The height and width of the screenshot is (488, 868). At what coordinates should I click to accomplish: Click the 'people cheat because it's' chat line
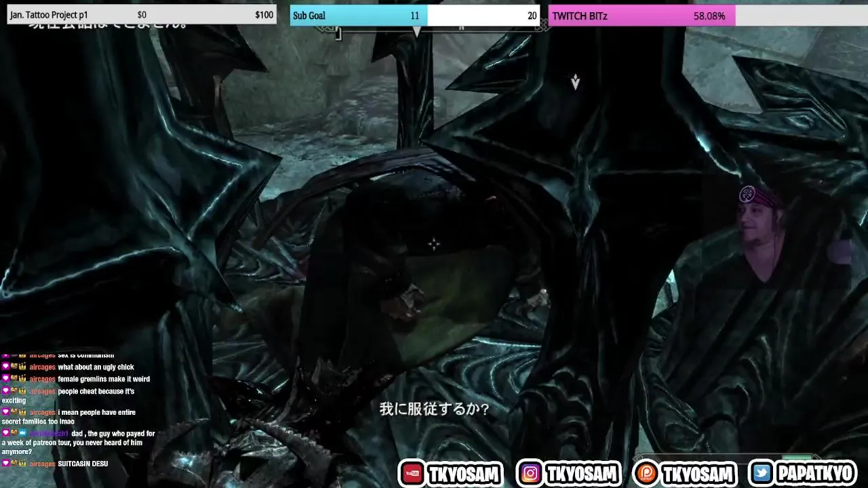click(x=96, y=391)
